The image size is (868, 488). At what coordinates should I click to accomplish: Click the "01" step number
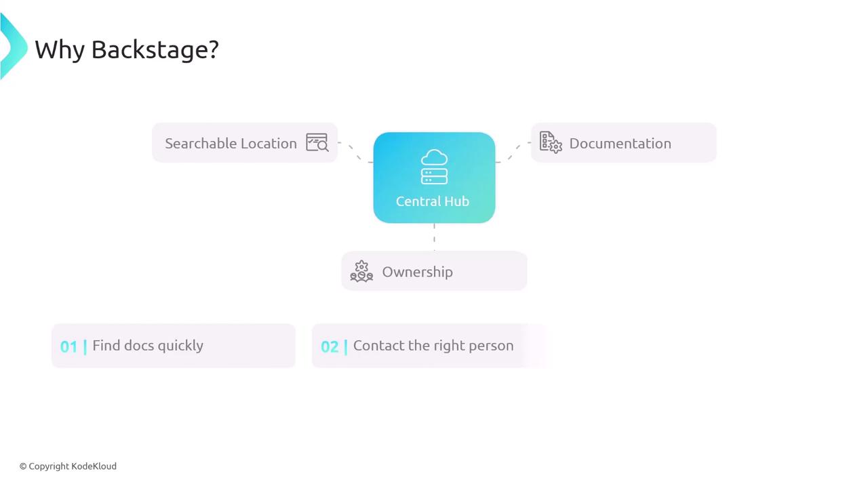(x=68, y=346)
